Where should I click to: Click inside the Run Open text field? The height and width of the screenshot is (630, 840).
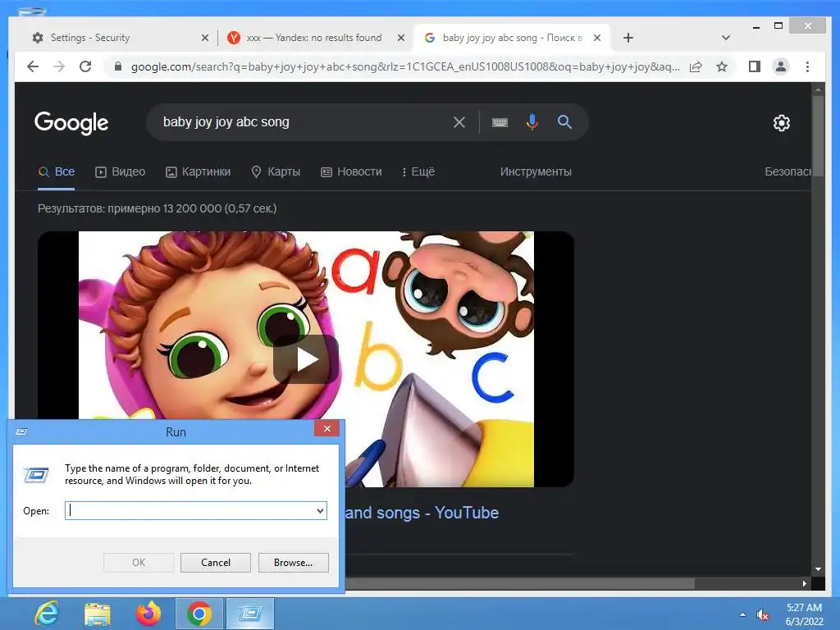pos(190,510)
